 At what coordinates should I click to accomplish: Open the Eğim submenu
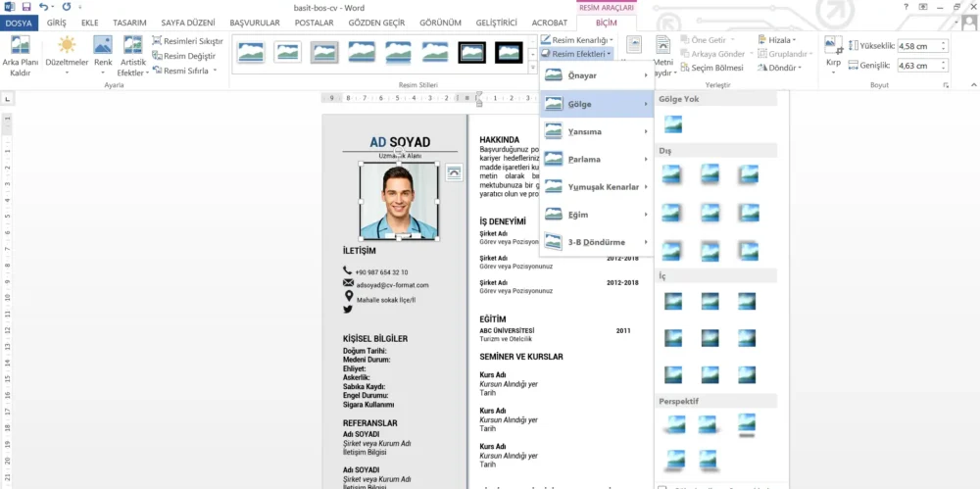pos(596,215)
